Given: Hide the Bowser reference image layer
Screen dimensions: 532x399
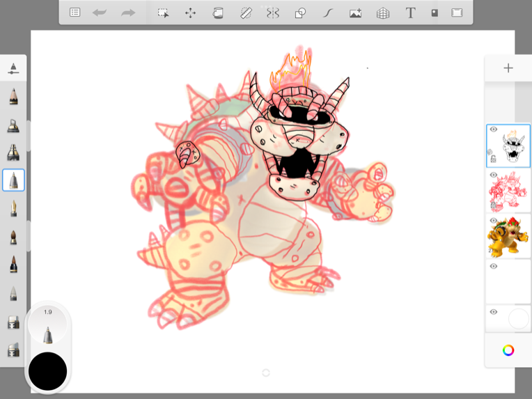Looking at the screenshot, I should pyautogui.click(x=493, y=221).
